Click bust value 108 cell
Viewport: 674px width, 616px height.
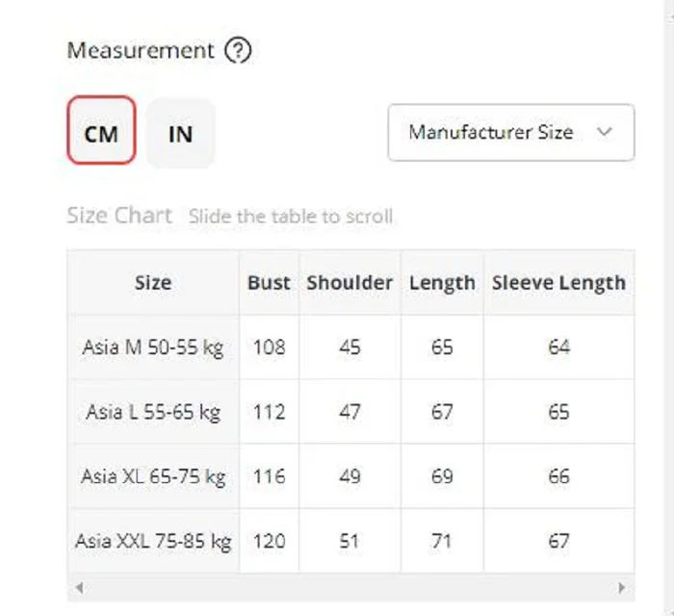coord(269,346)
